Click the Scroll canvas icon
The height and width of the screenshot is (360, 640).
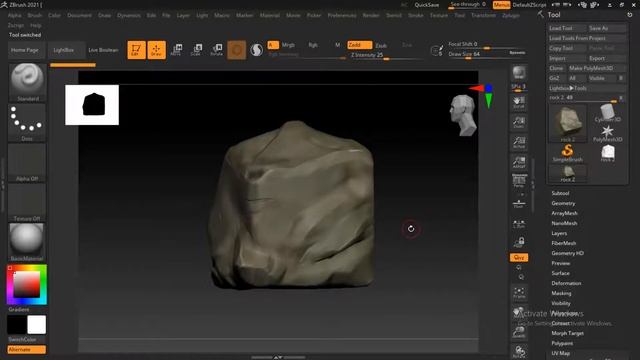[519, 102]
